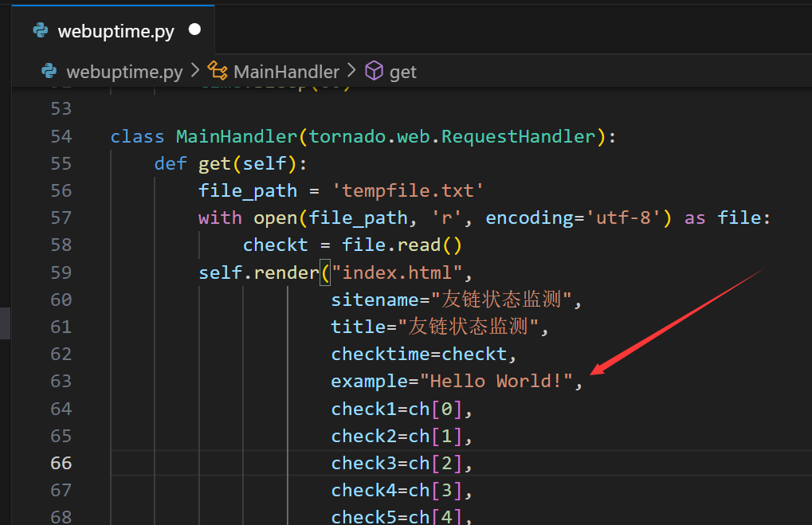The width and height of the screenshot is (812, 525).
Task: Click line number 66 in the gutter
Action: click(61, 463)
